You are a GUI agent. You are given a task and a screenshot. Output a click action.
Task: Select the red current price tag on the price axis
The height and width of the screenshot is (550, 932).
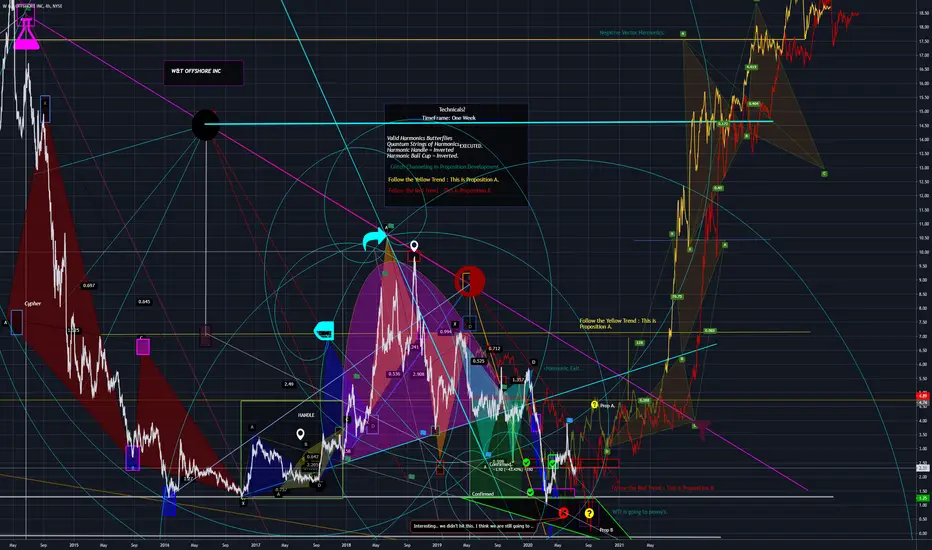(923, 396)
